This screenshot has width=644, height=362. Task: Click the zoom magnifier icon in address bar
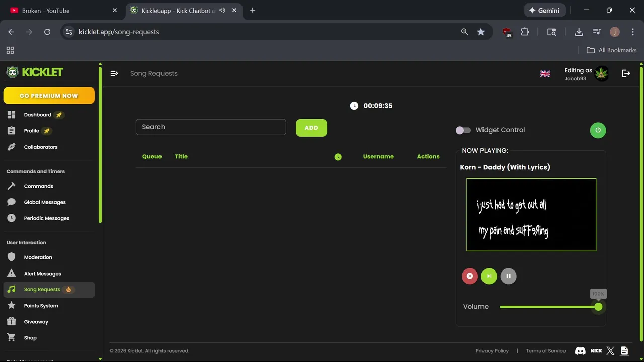(464, 32)
